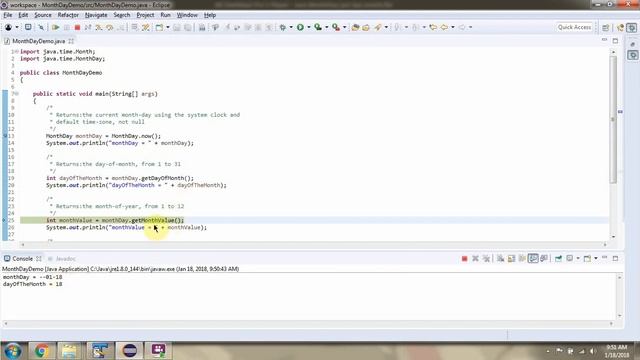Screen dimensions: 640x360
Task: Click the Back navigation arrow icon
Action: [x=444, y=27]
